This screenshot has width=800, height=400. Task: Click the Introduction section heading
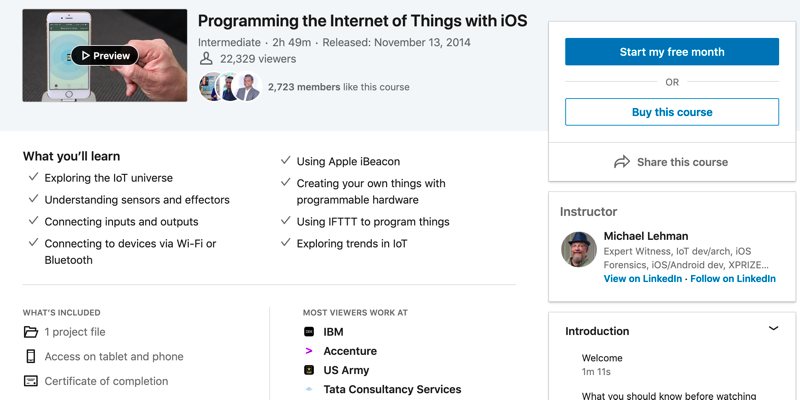(597, 331)
